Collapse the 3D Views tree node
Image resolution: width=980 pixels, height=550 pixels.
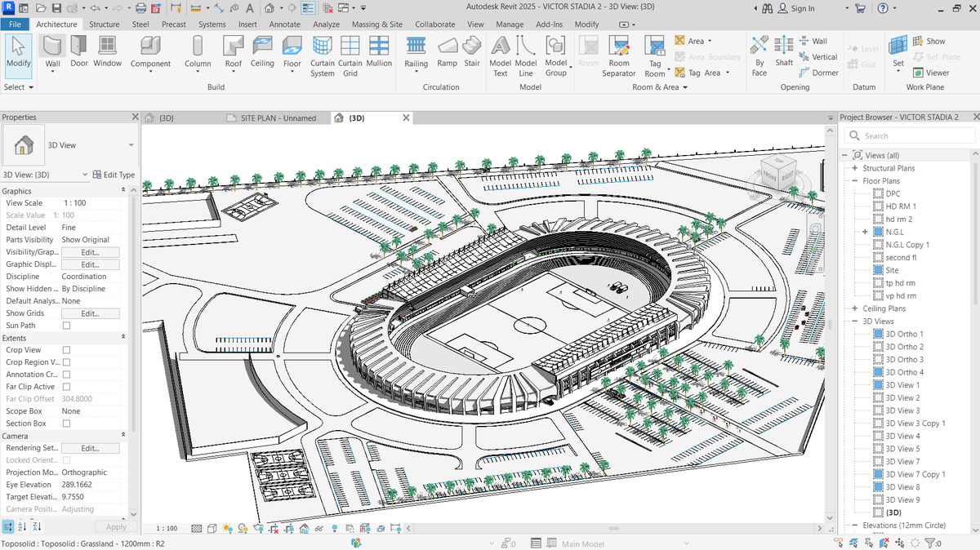point(855,322)
